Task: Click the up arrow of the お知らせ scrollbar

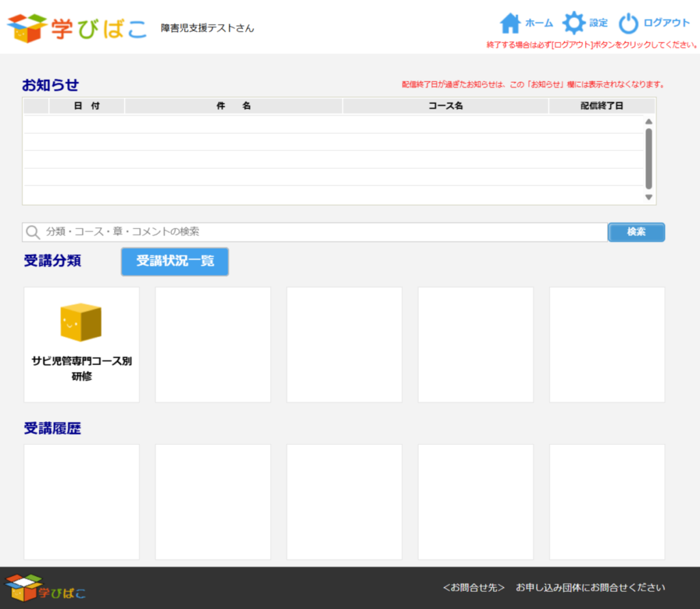Action: tap(649, 122)
